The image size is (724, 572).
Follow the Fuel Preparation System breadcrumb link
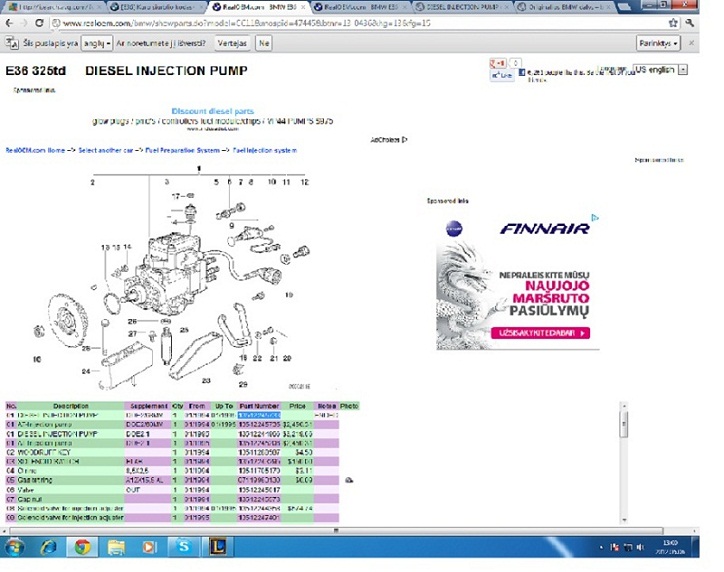point(182,150)
